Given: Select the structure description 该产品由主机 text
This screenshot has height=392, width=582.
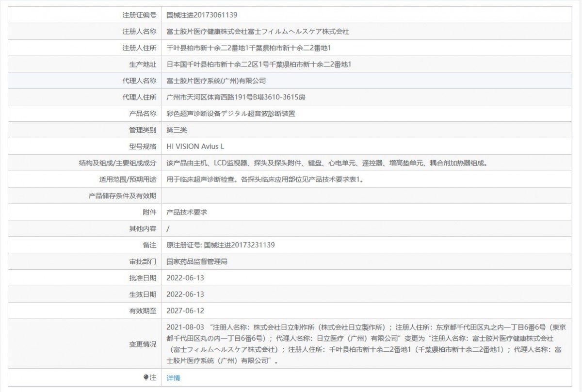Looking at the screenshot, I should tap(327, 163).
